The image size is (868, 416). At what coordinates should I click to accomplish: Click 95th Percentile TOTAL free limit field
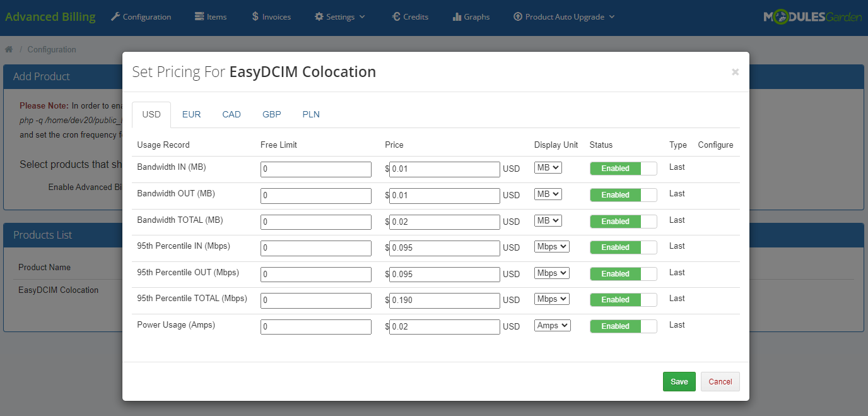coord(316,300)
